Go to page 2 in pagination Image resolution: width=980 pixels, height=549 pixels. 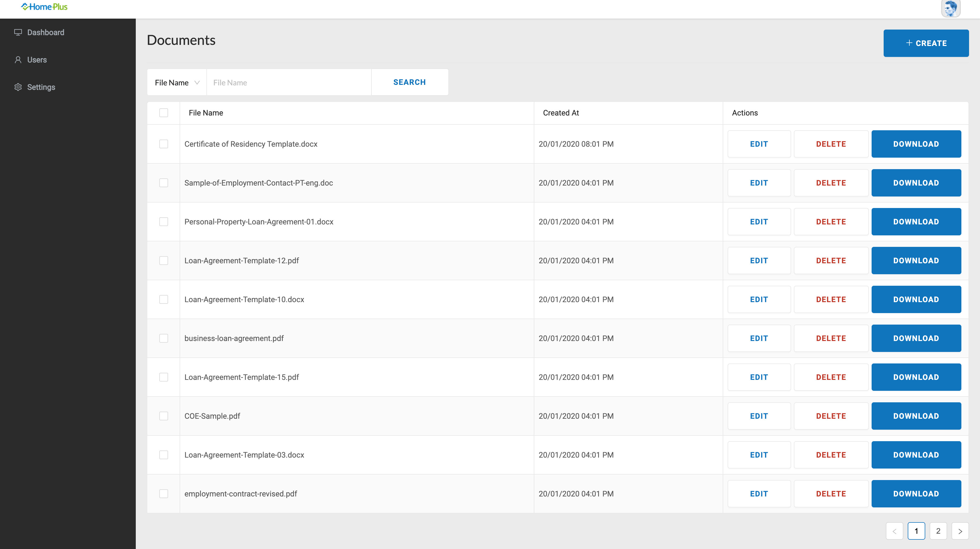click(x=938, y=531)
